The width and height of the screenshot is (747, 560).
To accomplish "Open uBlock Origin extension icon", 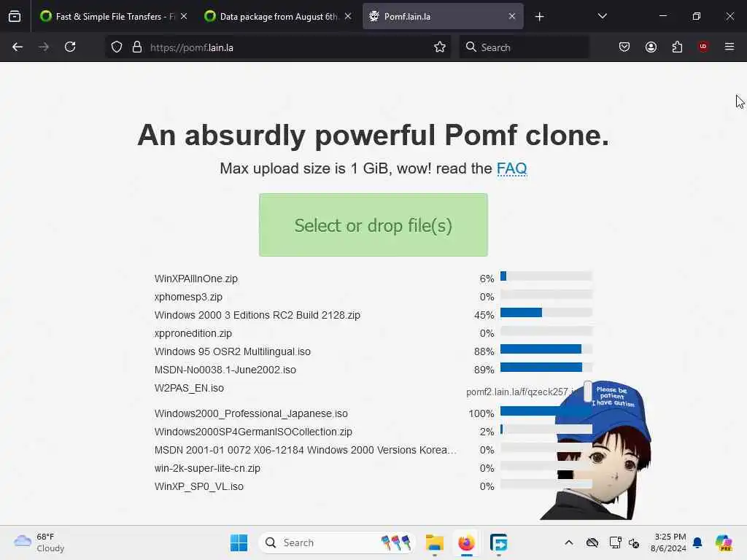I will point(703,47).
